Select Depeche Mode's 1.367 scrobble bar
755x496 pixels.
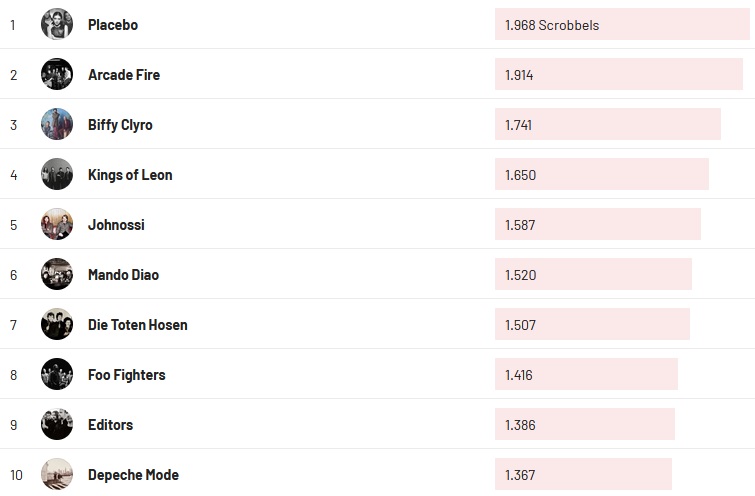[x=583, y=474]
